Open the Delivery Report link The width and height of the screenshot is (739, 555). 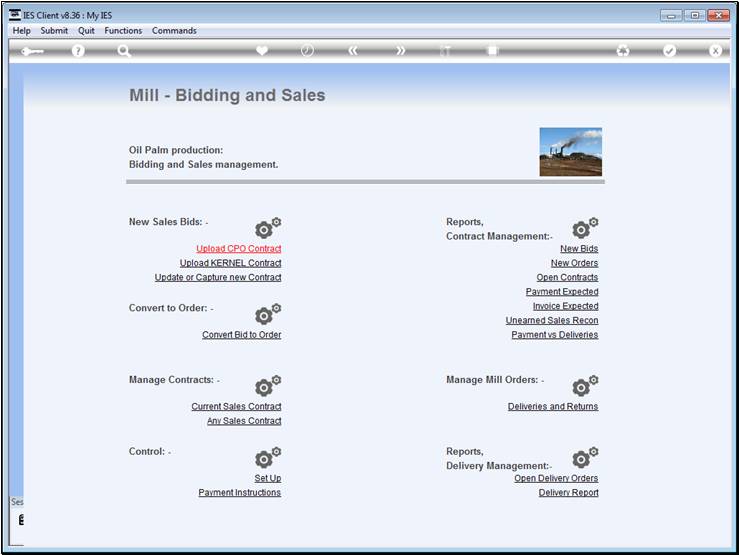coord(568,492)
